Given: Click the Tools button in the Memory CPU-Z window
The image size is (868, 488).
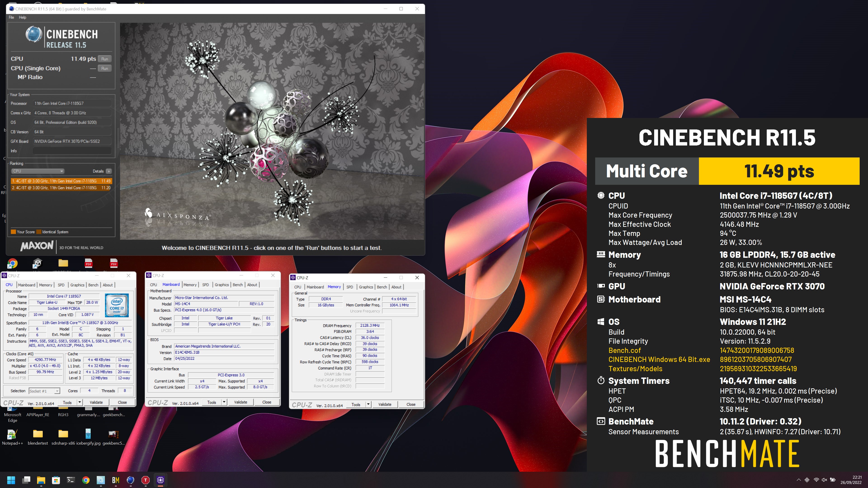Looking at the screenshot, I should [356, 404].
